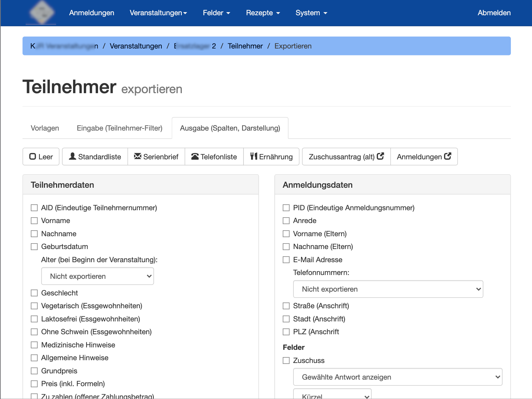Apply the Leer preset
The width and height of the screenshot is (532, 399).
click(x=41, y=157)
